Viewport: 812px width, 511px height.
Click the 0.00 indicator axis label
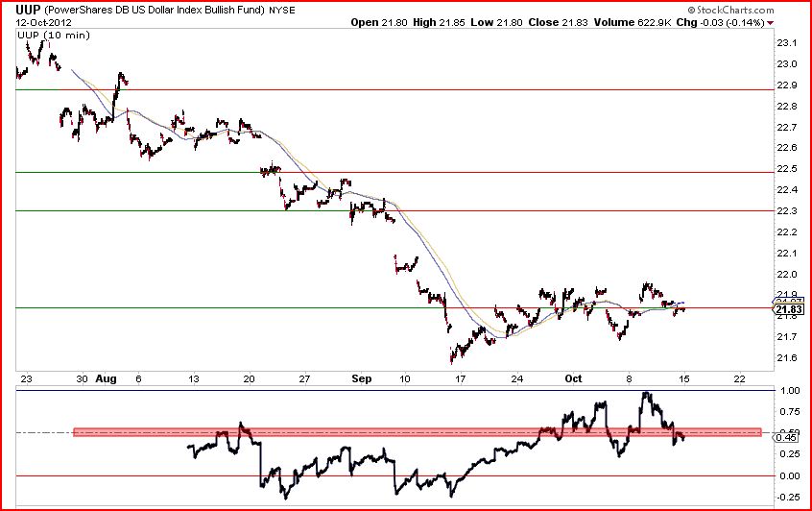(x=788, y=475)
